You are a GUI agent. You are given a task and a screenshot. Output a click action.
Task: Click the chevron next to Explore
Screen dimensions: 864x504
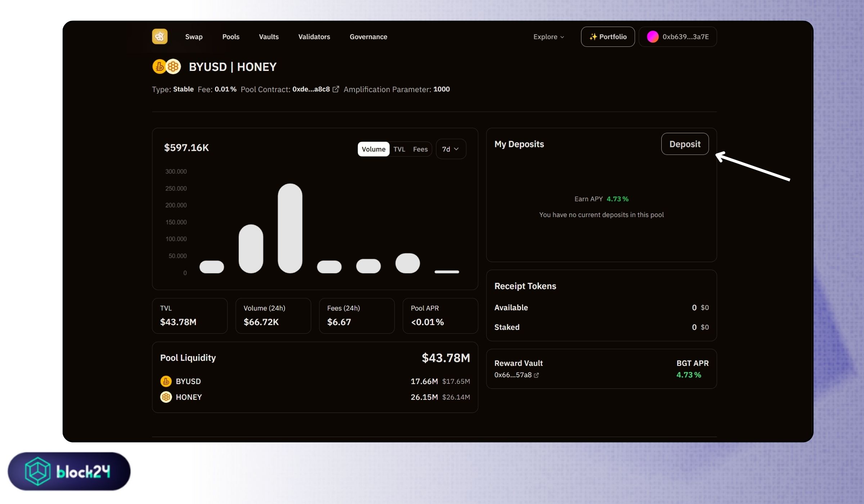click(x=562, y=37)
